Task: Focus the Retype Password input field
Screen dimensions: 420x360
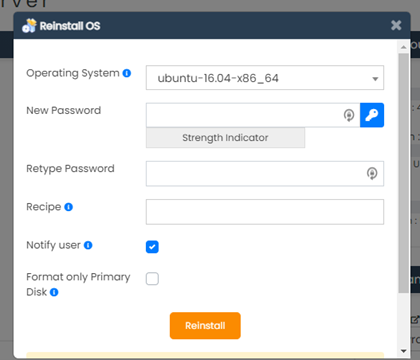Action: click(265, 174)
